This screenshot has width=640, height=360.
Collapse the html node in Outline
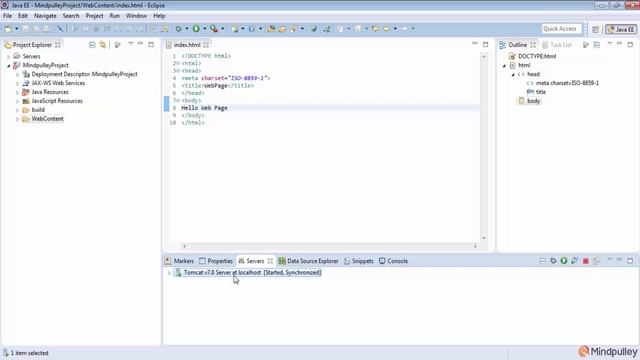pos(504,65)
